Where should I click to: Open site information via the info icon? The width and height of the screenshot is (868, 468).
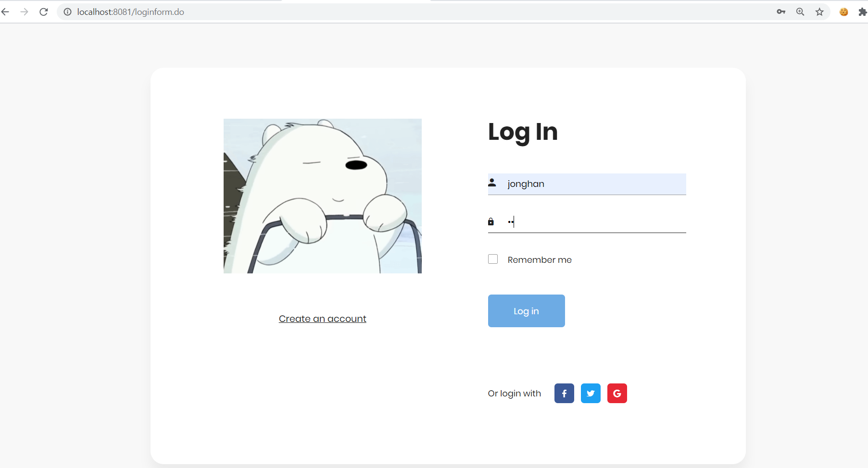[x=67, y=12]
